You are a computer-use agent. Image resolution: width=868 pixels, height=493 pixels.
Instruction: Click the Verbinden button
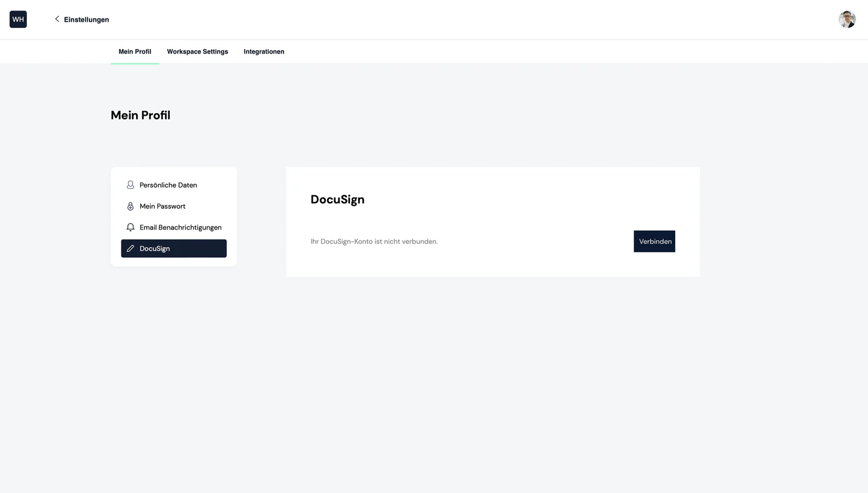point(654,241)
